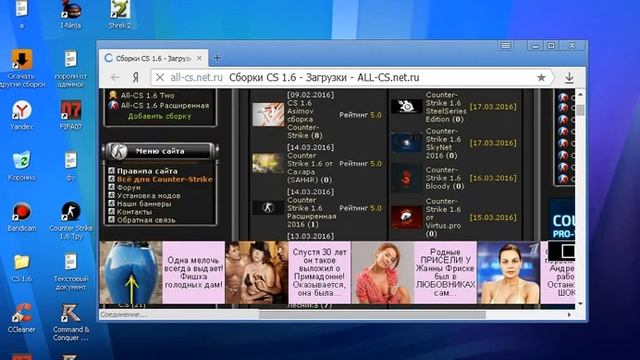Open the CS 1.6 desktop folder
Viewport: 640px width, 360px height.
pos(22,267)
